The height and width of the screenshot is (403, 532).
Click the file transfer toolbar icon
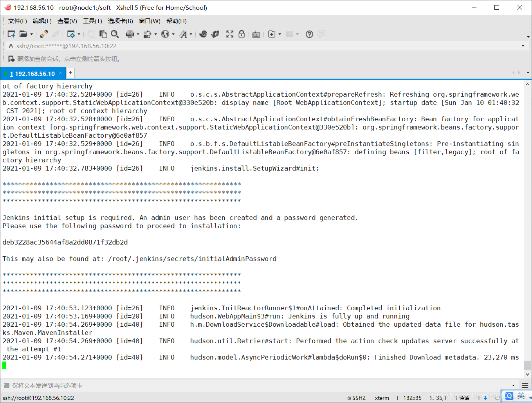[148, 34]
